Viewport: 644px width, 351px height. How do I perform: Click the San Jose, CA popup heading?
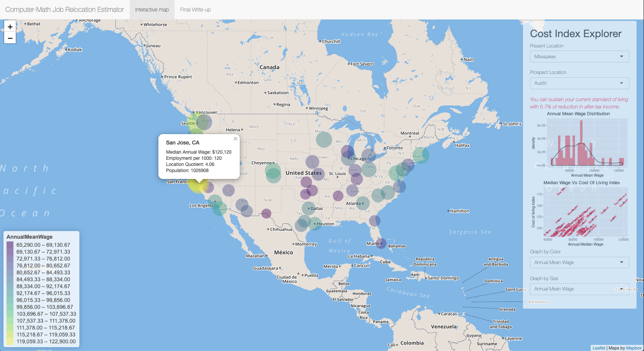click(183, 143)
